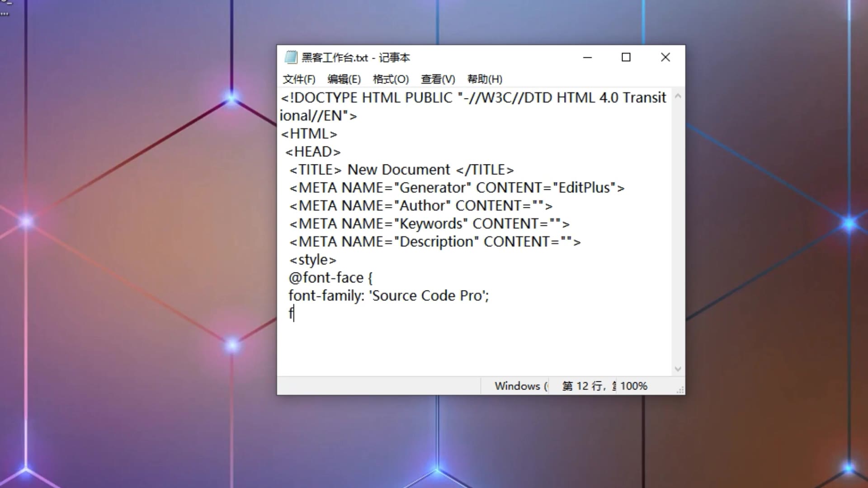Close the 黑客工作台.txt Notepad window
This screenshot has width=868, height=488.
coord(665,57)
